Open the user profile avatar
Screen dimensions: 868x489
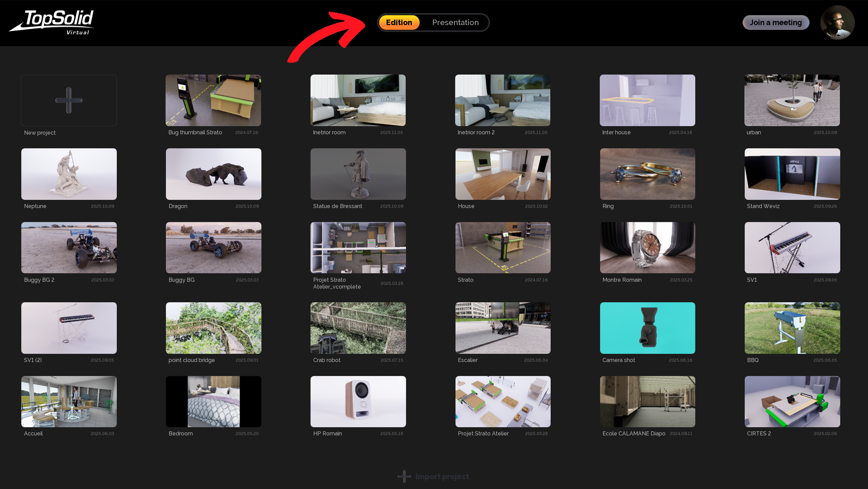click(x=837, y=23)
